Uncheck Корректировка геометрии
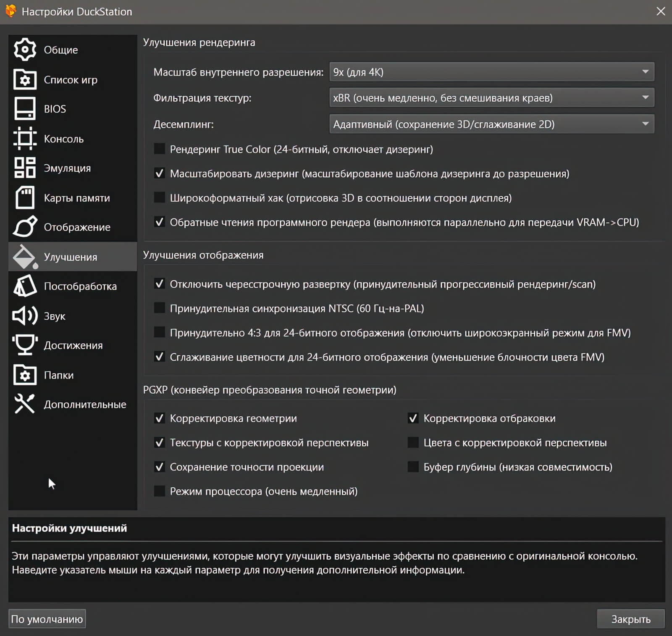This screenshot has width=672, height=636. click(160, 418)
